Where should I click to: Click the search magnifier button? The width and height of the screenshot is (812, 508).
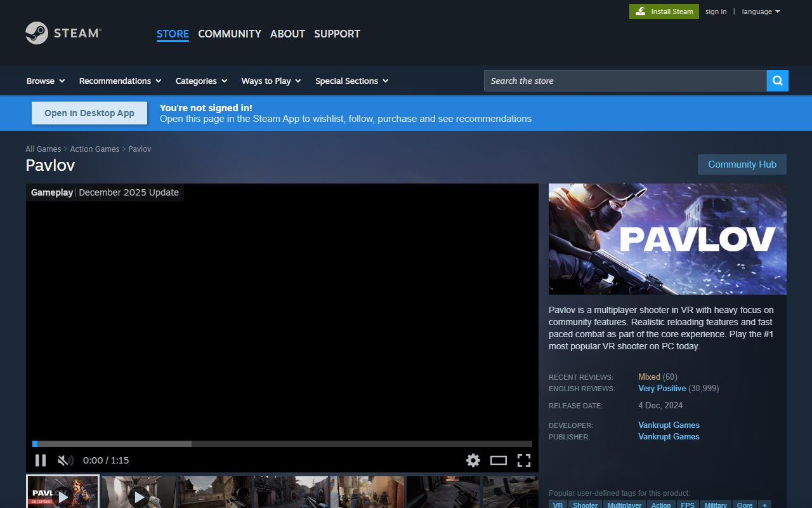778,81
